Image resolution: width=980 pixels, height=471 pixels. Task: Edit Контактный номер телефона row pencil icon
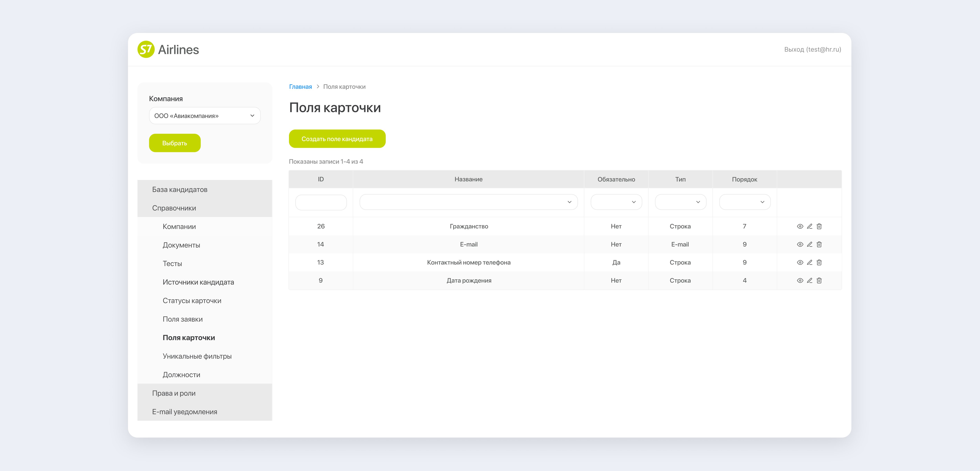810,263
